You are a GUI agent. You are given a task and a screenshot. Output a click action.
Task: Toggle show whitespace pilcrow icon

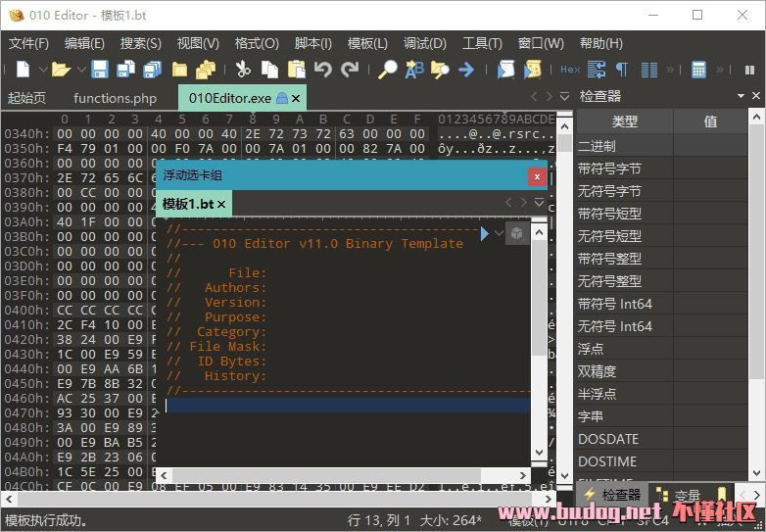point(622,70)
